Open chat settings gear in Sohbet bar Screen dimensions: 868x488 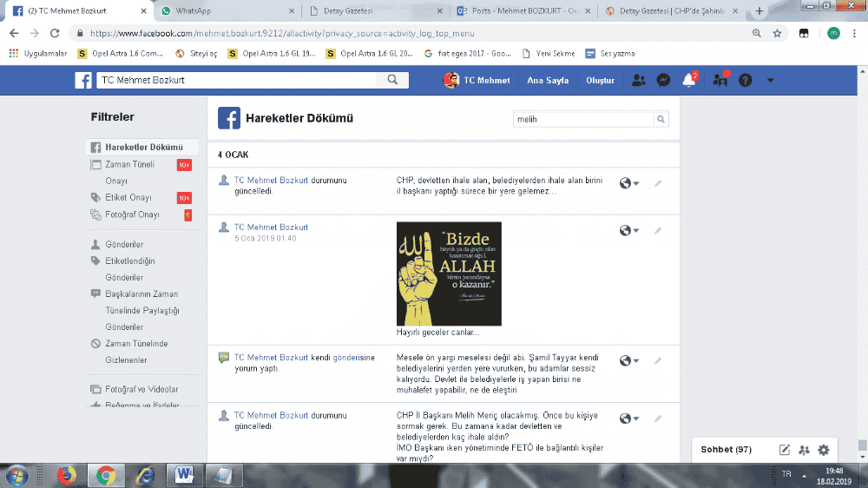tap(823, 449)
